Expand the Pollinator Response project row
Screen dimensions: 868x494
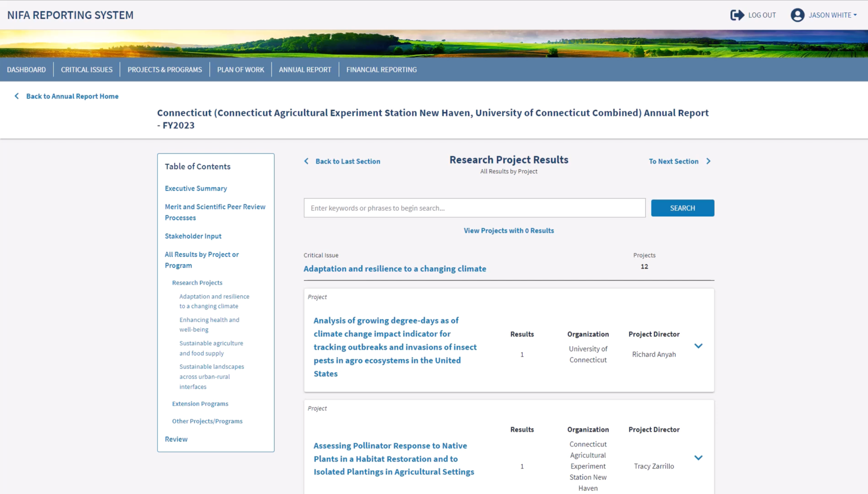698,457
